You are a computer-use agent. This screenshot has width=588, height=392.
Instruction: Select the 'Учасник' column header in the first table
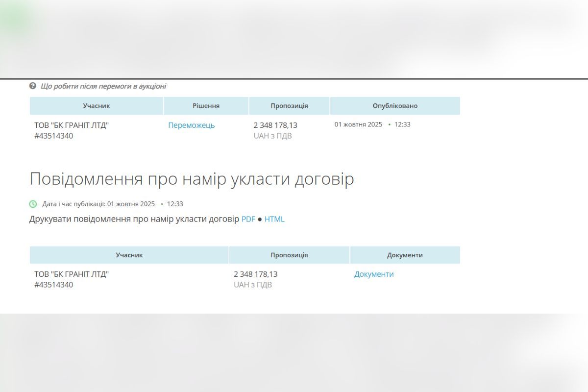(x=97, y=105)
